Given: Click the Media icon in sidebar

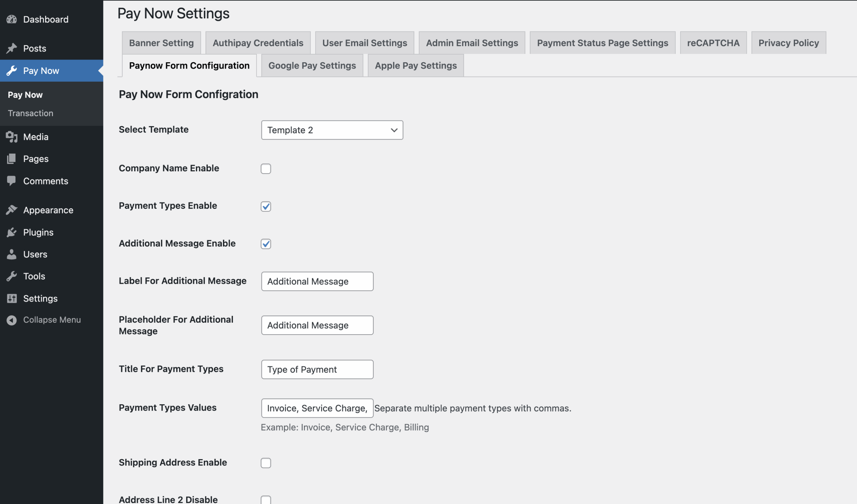Looking at the screenshot, I should click(12, 137).
